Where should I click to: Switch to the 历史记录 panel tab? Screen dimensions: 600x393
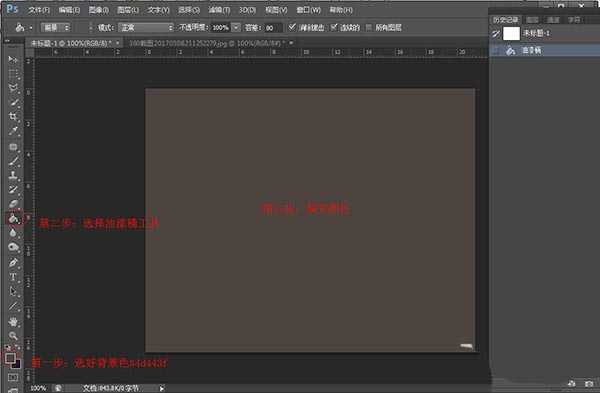coord(505,20)
